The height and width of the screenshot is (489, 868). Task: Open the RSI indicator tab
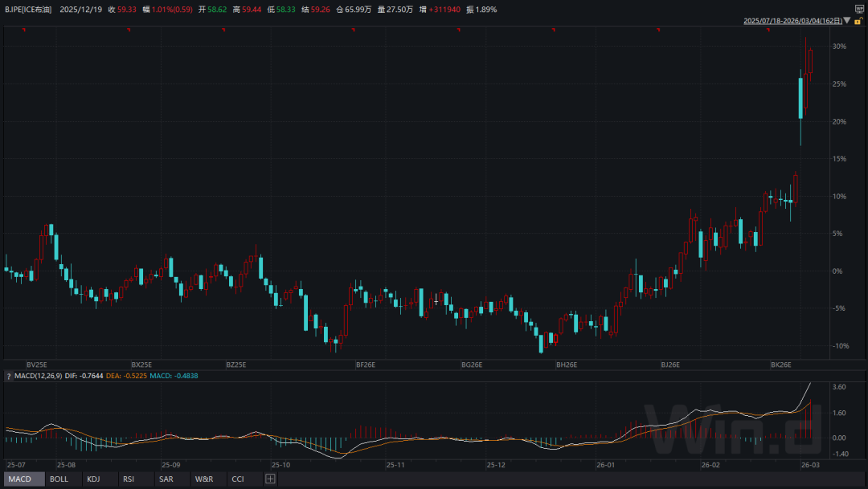[x=129, y=479]
